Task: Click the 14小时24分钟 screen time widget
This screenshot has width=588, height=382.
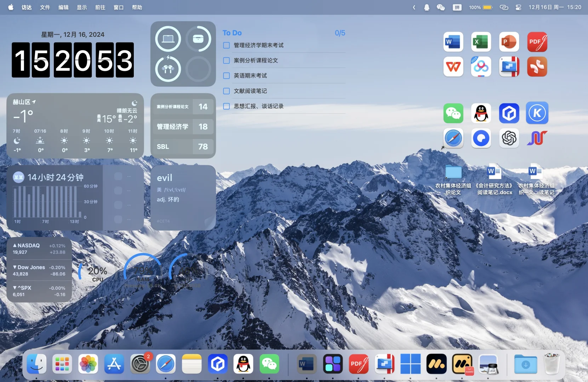Action: tap(75, 198)
